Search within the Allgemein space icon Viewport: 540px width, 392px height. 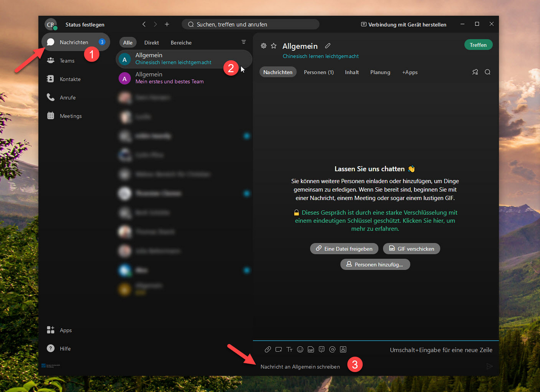click(487, 72)
